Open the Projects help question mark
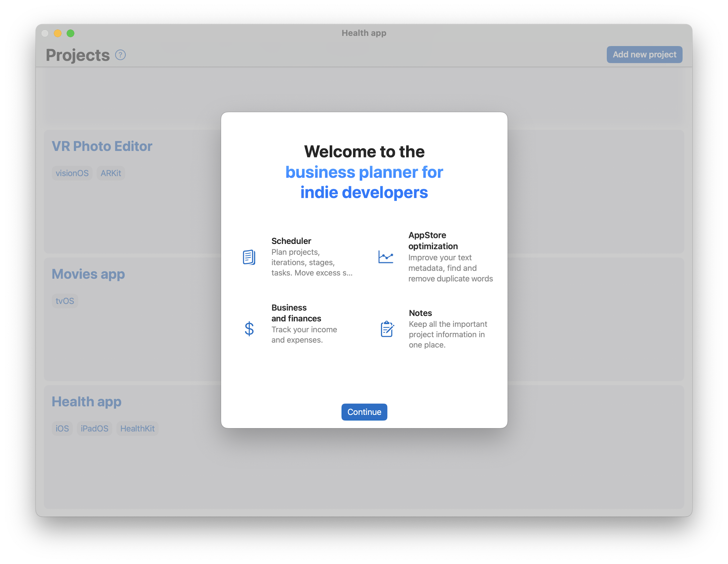This screenshot has height=564, width=728. coord(120,55)
